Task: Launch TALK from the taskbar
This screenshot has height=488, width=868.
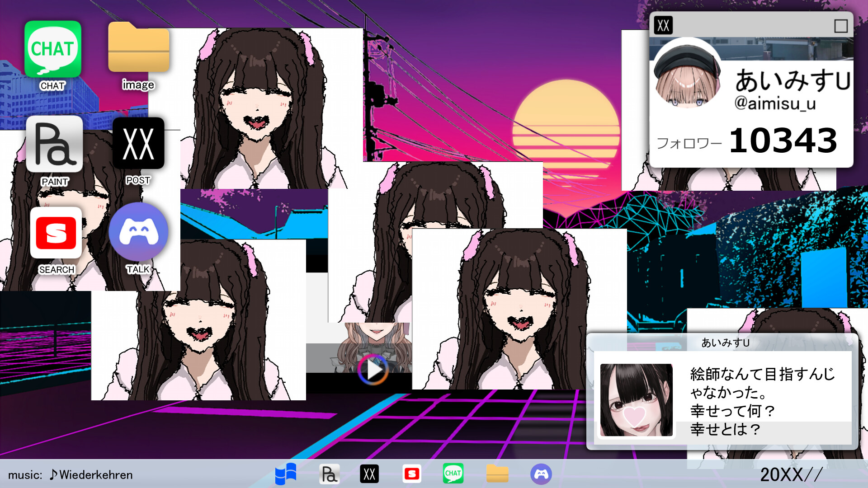Action: (x=542, y=474)
